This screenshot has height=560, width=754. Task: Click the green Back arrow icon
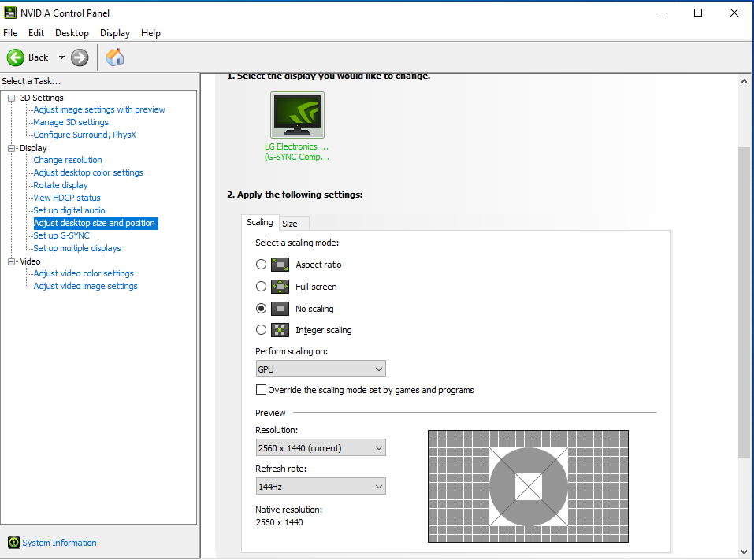point(16,57)
